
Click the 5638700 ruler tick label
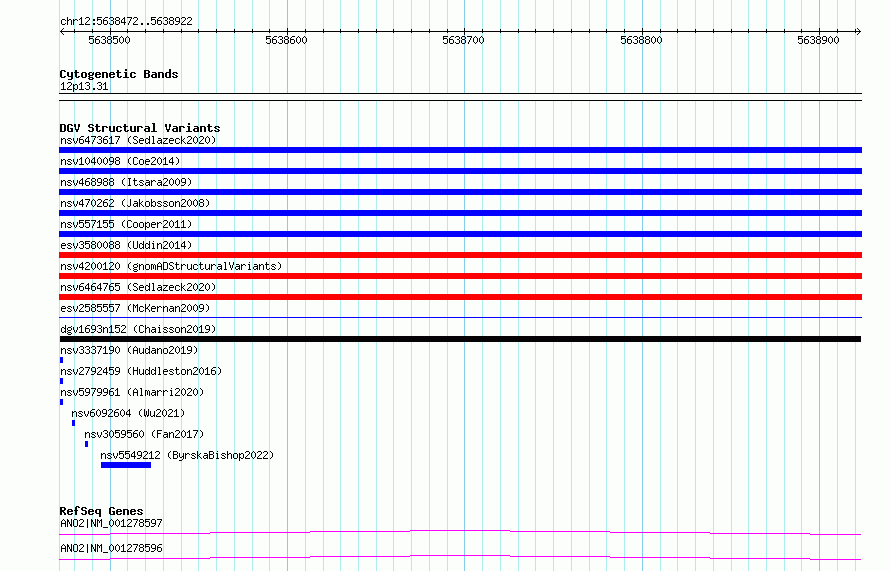tap(463, 40)
